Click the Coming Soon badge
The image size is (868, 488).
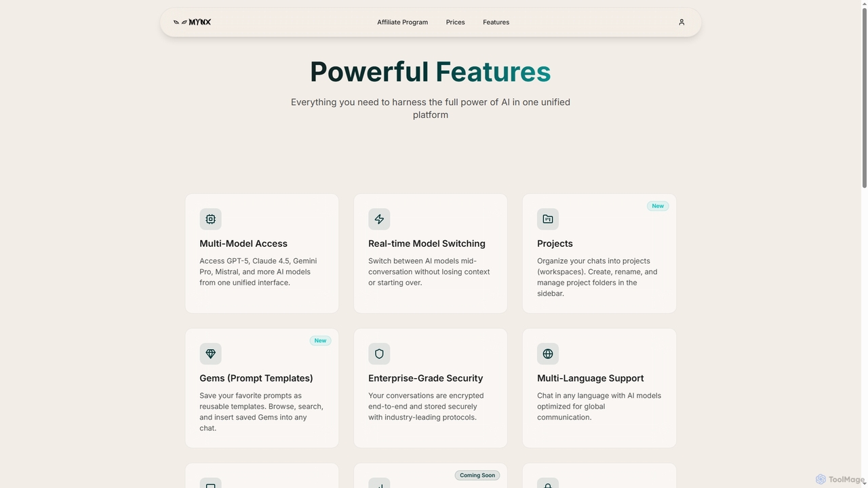coord(477,475)
